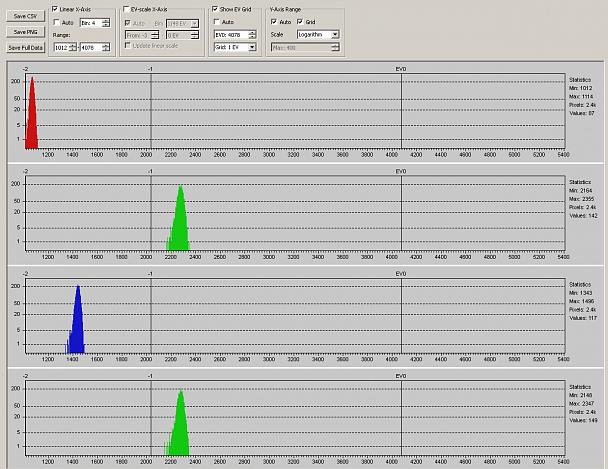Click the Save CSV button

tap(25, 16)
